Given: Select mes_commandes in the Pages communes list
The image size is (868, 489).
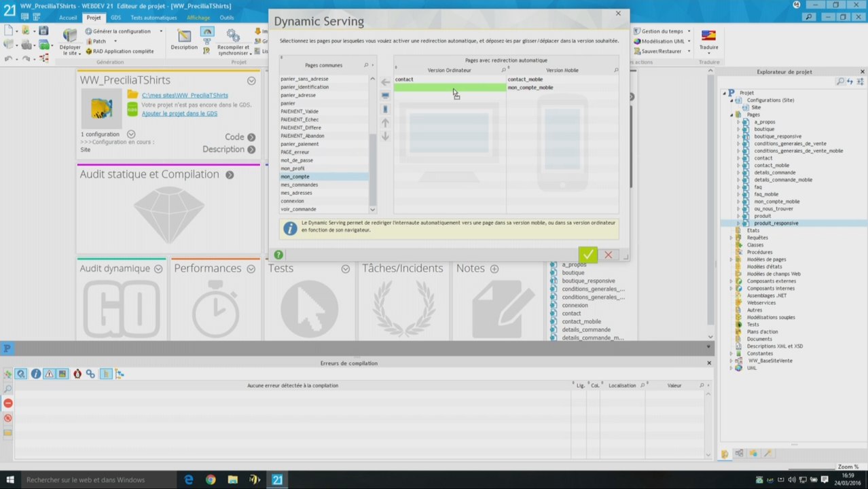Looking at the screenshot, I should 299,185.
